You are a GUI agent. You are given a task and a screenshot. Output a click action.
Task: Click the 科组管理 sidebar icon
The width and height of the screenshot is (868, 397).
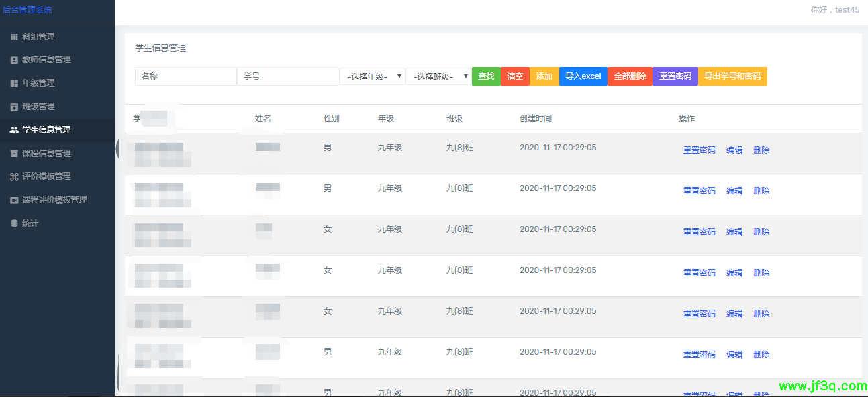(x=15, y=37)
